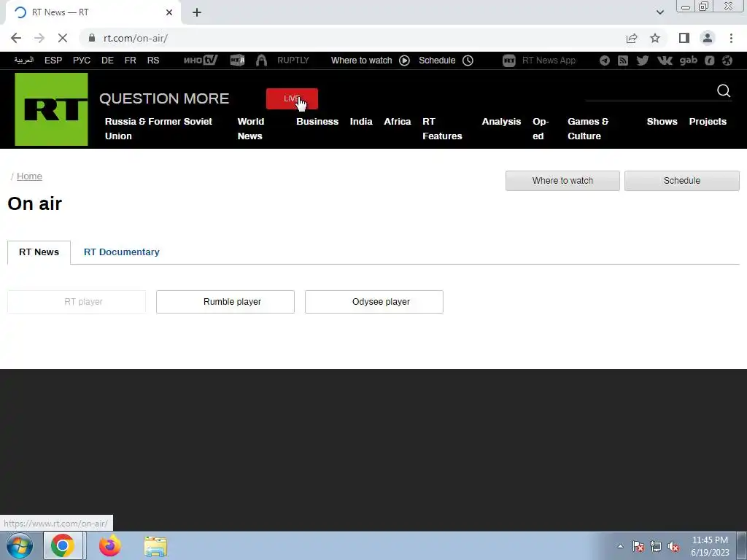
Task: Click the lock site info icon
Action: click(x=92, y=38)
